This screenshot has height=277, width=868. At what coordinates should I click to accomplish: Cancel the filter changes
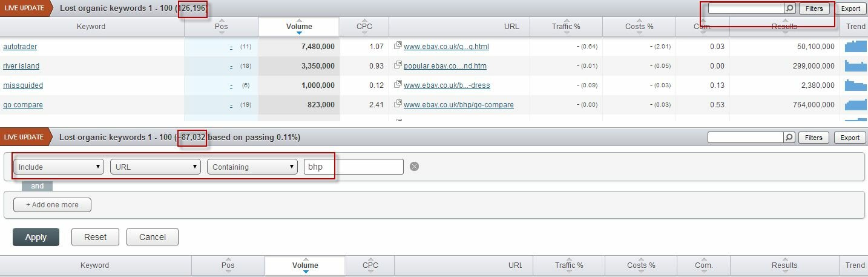click(152, 237)
